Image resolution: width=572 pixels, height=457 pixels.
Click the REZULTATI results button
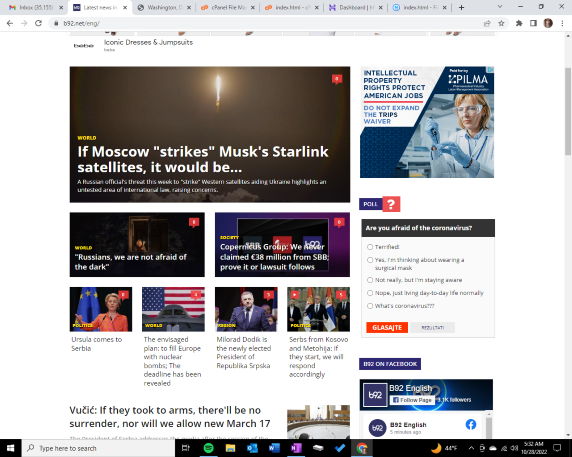[x=432, y=328]
